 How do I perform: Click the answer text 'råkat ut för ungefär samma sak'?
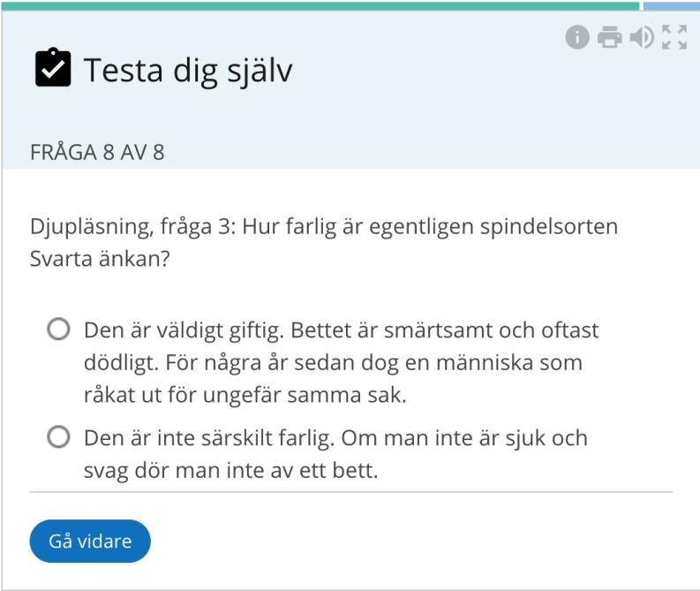(245, 395)
